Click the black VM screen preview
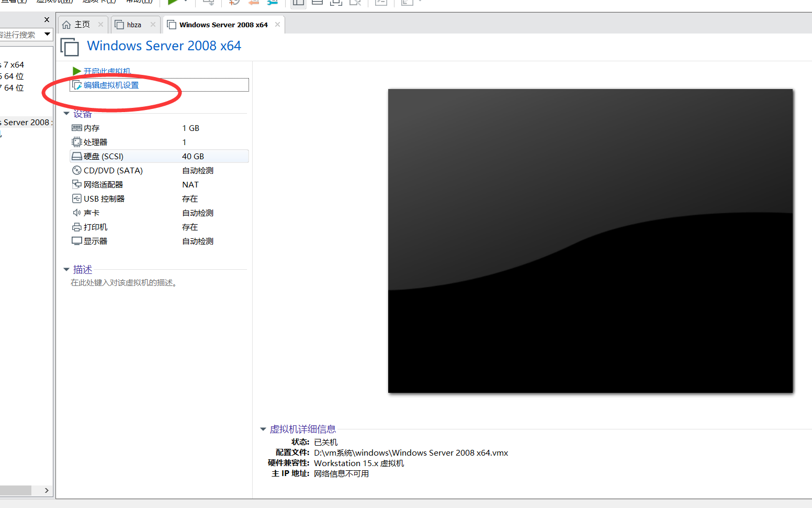Image resolution: width=812 pixels, height=508 pixels. coord(590,241)
